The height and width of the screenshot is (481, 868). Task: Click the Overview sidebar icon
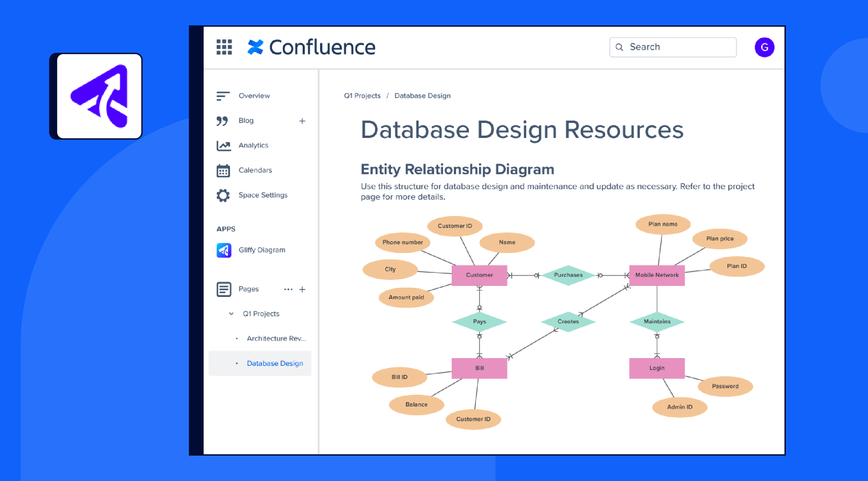223,96
